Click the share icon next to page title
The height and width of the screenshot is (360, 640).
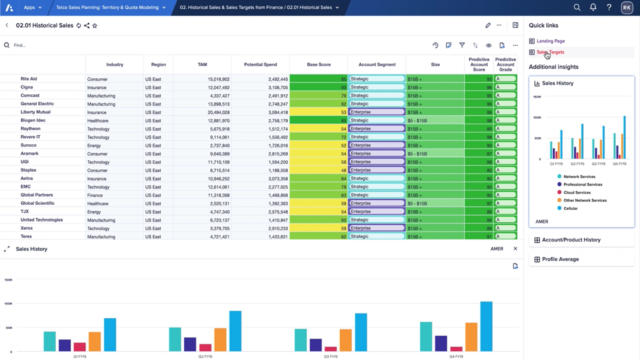pyautogui.click(x=87, y=25)
